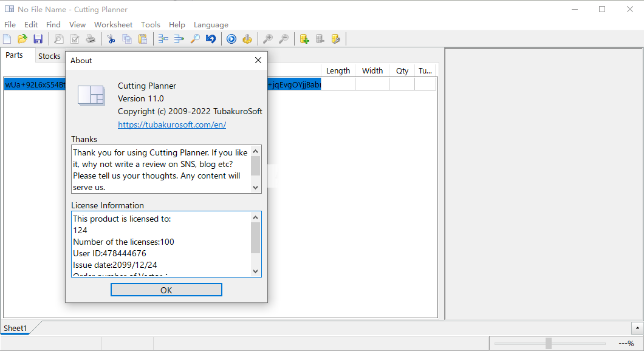Close the About dialog with X
This screenshot has height=351, width=644.
[x=258, y=60]
